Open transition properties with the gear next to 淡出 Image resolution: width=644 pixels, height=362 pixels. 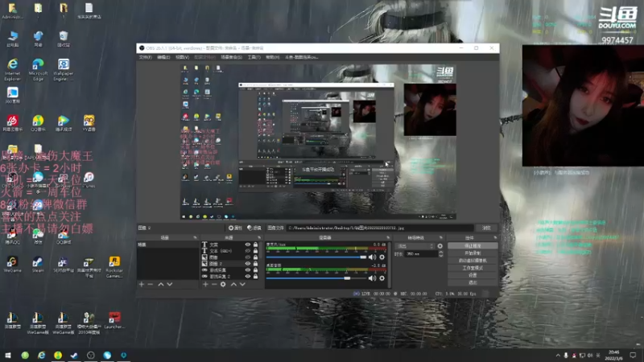click(440, 246)
